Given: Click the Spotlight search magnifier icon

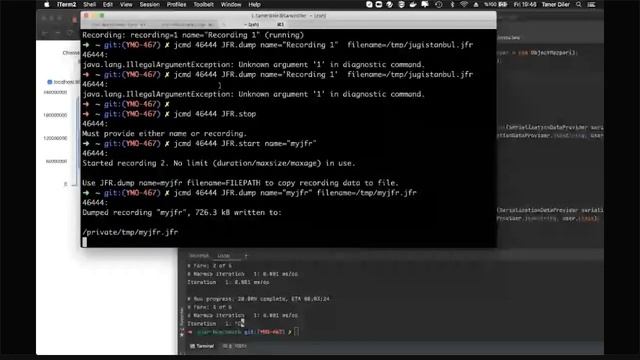Looking at the screenshot, I should (x=578, y=4).
